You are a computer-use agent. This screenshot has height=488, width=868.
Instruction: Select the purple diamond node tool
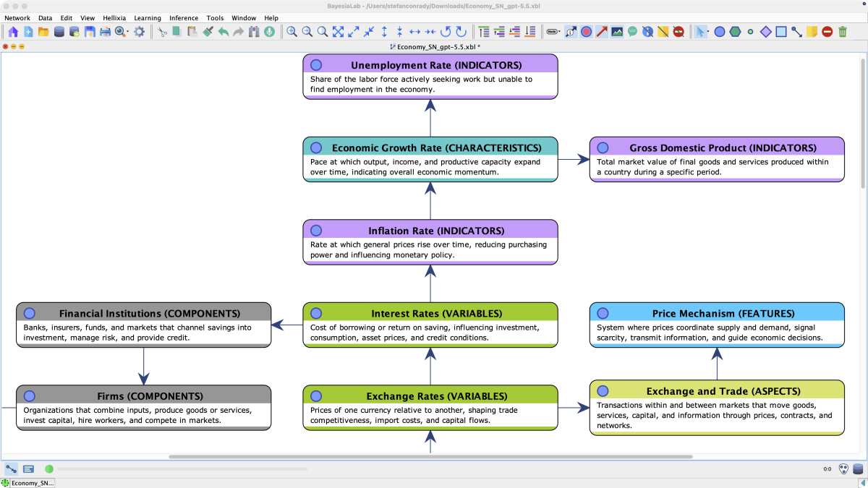(x=766, y=32)
